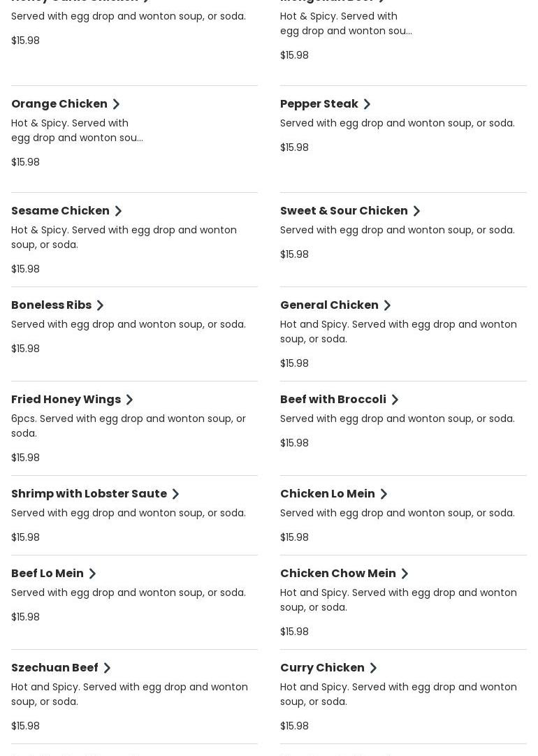Screen dimensions: 538x756
Task: Click the Fried Honey Wings 6pcs description
Action: click(129, 426)
